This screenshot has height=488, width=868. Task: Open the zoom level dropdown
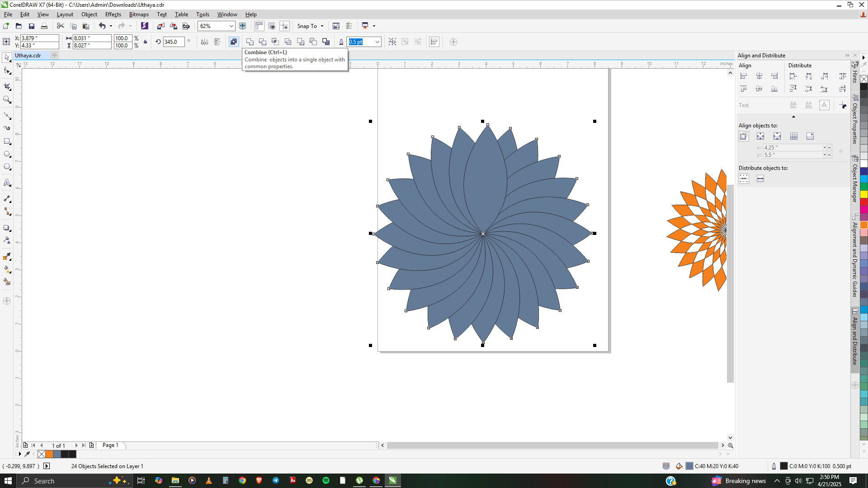(231, 26)
